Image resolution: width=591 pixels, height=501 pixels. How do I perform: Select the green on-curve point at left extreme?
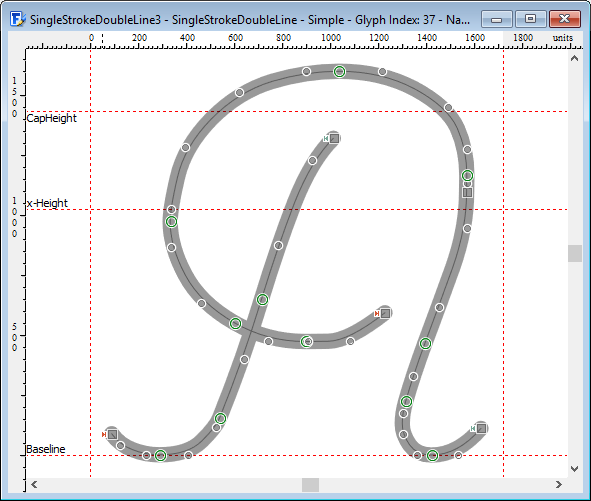tap(171, 222)
